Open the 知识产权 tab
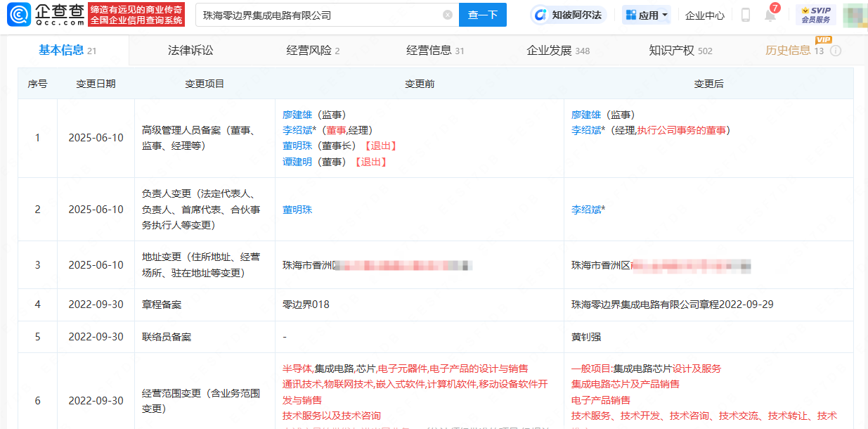This screenshot has height=429, width=868. (680, 51)
